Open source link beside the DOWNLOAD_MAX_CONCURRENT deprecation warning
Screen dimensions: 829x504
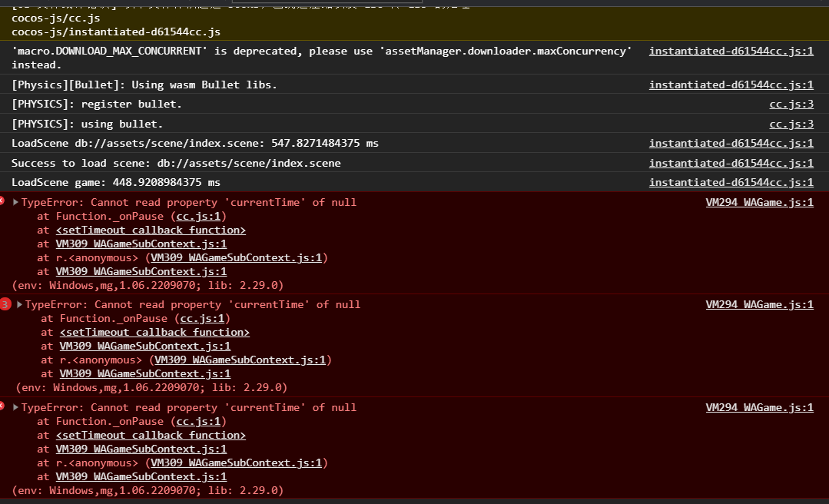pyautogui.click(x=731, y=51)
